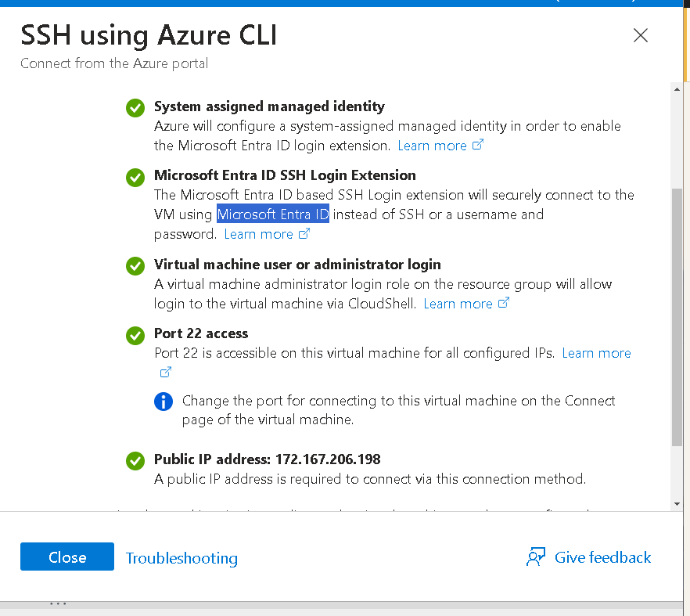Click scrollbar up arrow
The image size is (690, 616).
tap(677, 89)
